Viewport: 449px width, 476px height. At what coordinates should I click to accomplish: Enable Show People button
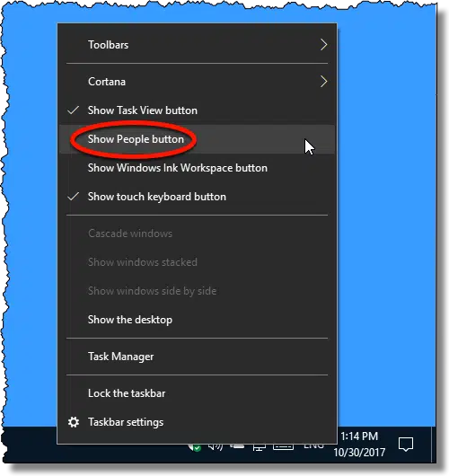point(197,139)
